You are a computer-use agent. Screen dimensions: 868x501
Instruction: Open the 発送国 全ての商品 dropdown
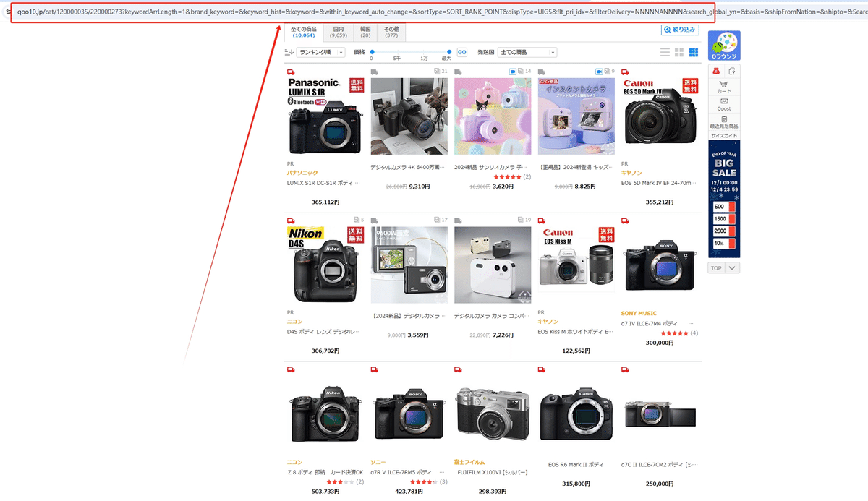(x=527, y=52)
